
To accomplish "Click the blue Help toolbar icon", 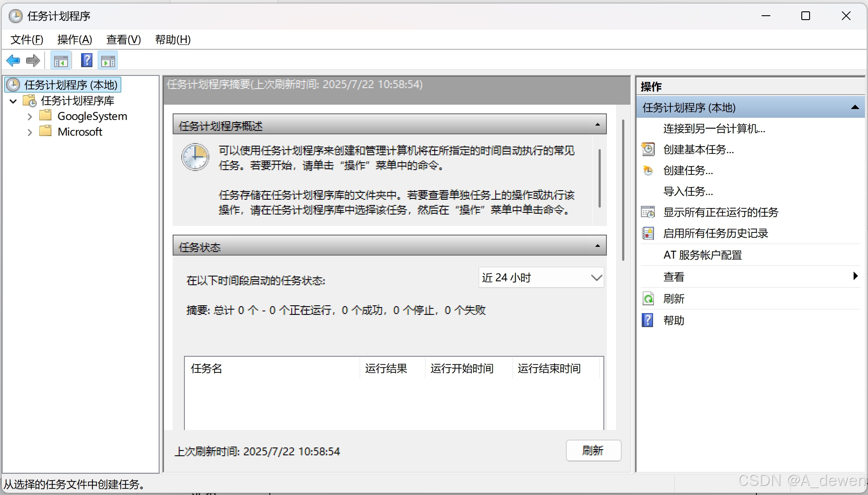I will pos(87,61).
